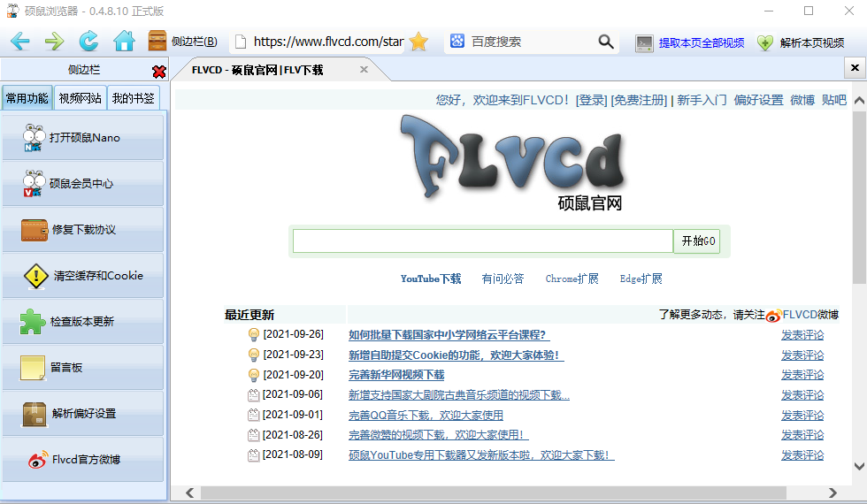The width and height of the screenshot is (867, 504).
Task: Click 清空缓存和Cookie warning button
Action: [x=83, y=276]
